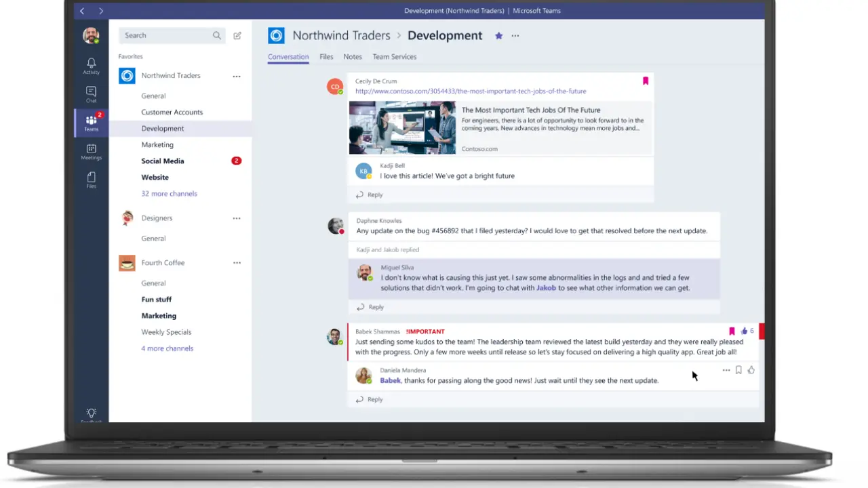Toggle bookmark on Daniela Mandera's reply
This screenshot has width=868, height=488.
pyautogui.click(x=738, y=370)
